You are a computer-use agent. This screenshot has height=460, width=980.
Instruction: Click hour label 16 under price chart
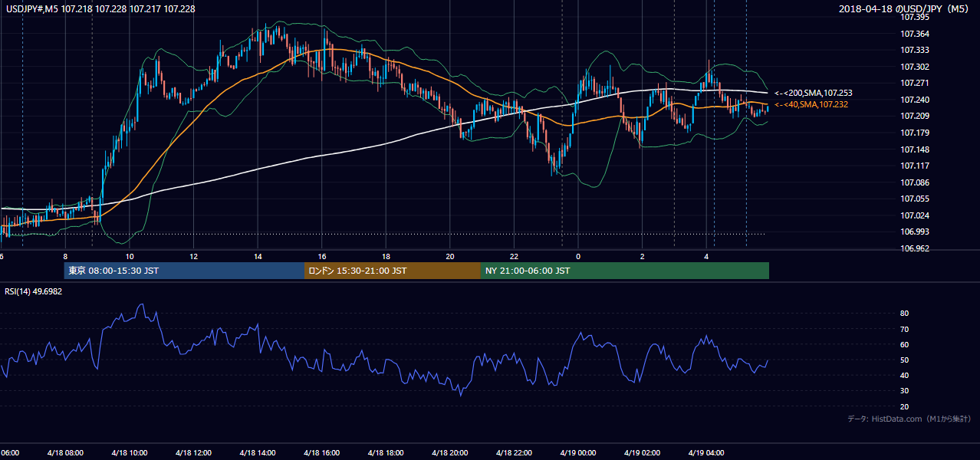pos(323,257)
